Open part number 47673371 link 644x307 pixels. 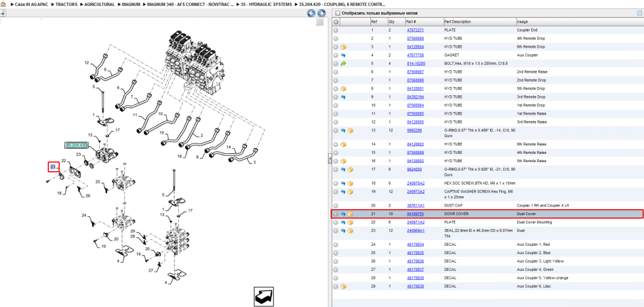click(415, 30)
